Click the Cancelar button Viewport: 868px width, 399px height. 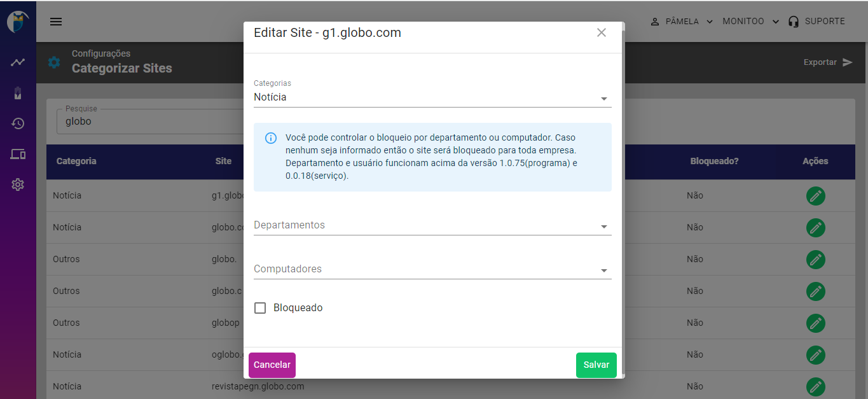pos(272,365)
